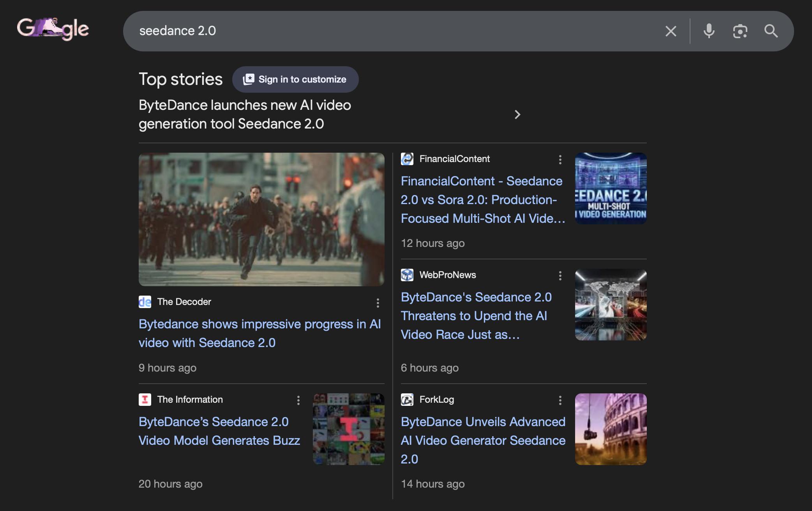Open The Decoder Seedance 2.0 article link
Image resolution: width=812 pixels, height=511 pixels.
[259, 333]
